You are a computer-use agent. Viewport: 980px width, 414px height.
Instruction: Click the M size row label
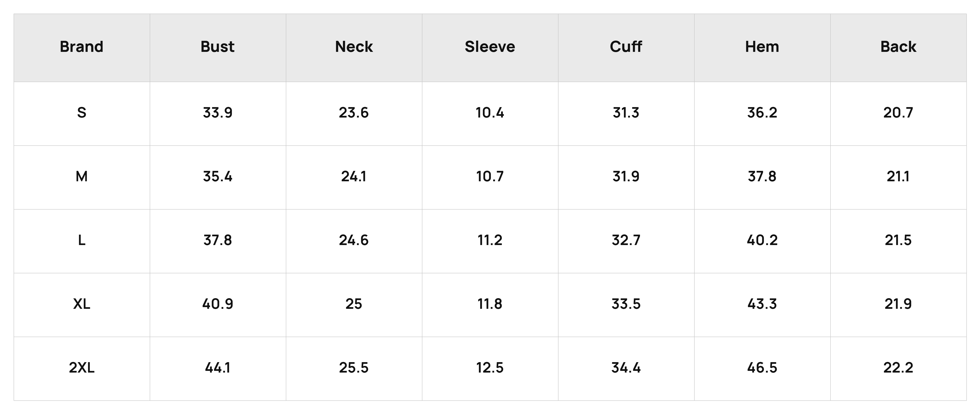82,177
